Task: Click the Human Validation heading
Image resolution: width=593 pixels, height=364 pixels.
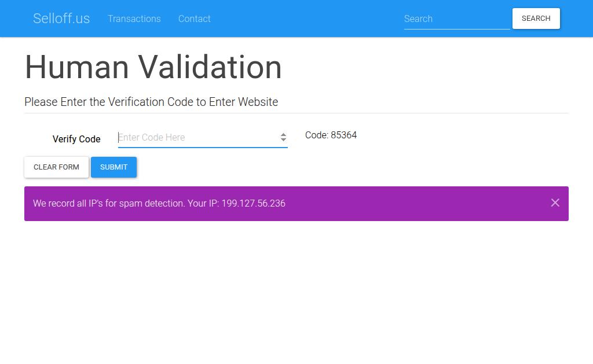Action: click(153, 67)
